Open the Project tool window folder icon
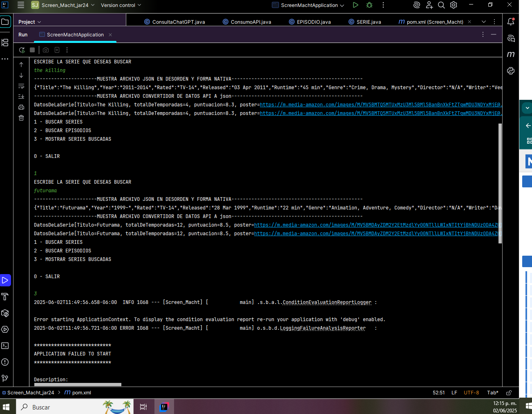532x414 pixels. pos(5,22)
